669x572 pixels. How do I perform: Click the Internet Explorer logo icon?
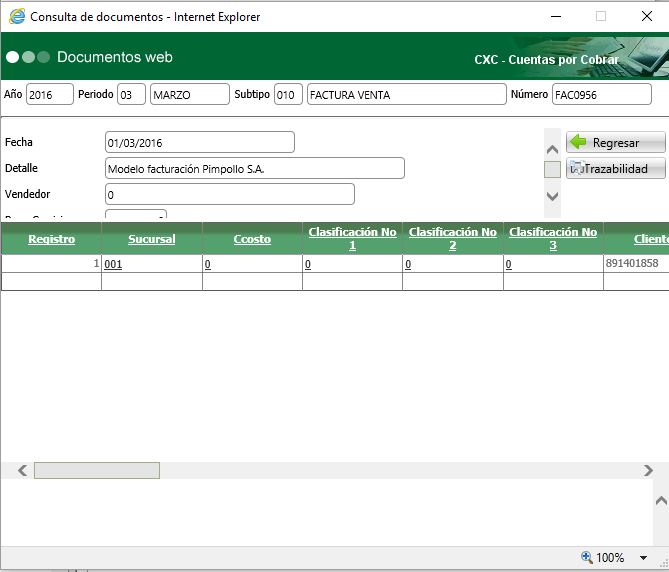tap(17, 17)
